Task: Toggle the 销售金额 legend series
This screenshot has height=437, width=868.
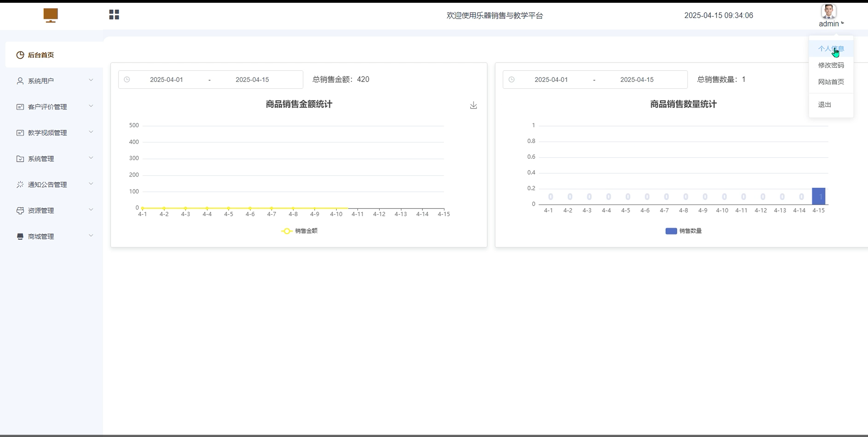Action: [x=299, y=231]
